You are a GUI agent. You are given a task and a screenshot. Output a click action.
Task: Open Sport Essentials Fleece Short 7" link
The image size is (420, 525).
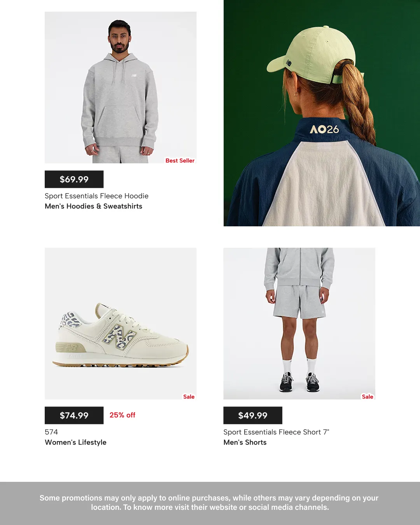(276, 432)
